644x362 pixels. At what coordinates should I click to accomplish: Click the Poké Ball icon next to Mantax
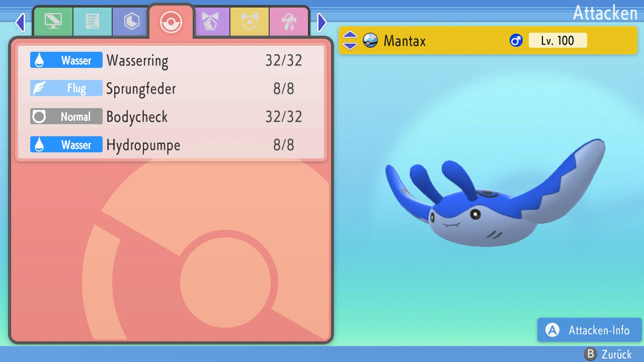[370, 40]
